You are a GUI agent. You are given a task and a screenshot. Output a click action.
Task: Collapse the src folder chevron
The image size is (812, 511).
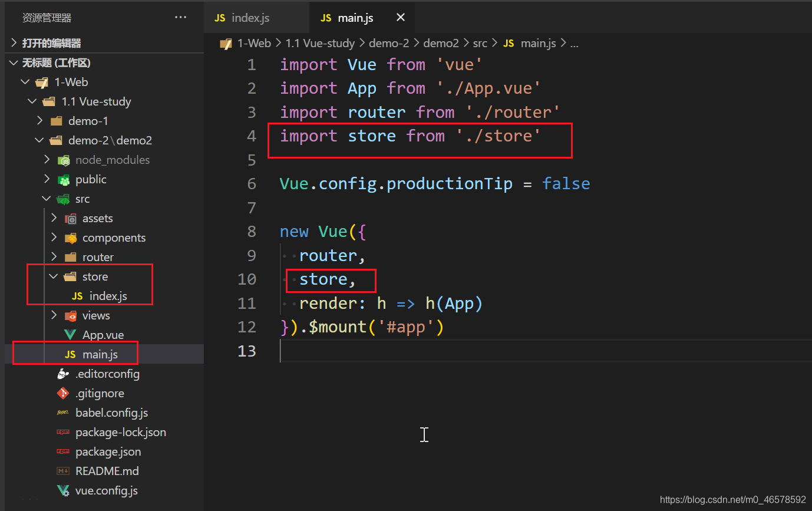pyautogui.click(x=47, y=199)
